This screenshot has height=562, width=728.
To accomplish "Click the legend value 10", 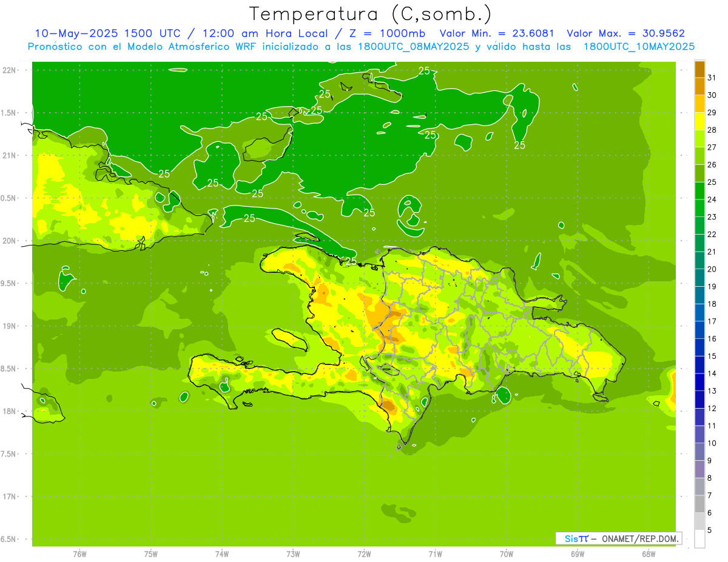I will click(x=712, y=443).
